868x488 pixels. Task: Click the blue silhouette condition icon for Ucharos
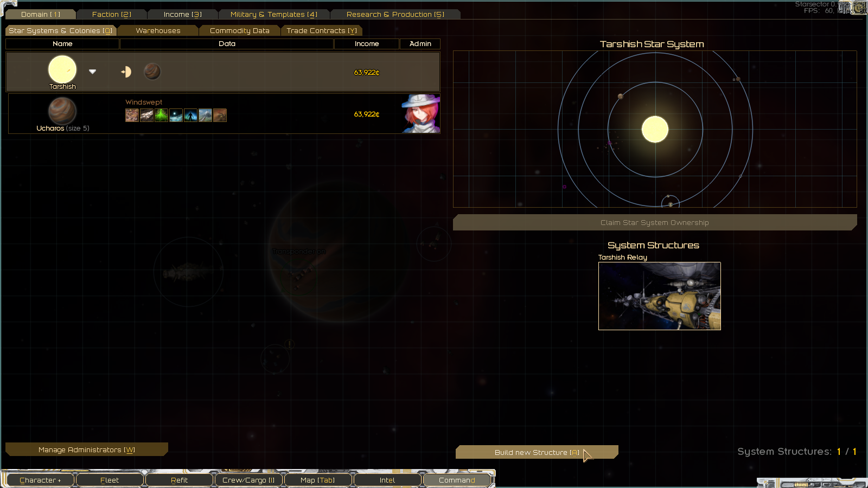pyautogui.click(x=190, y=115)
